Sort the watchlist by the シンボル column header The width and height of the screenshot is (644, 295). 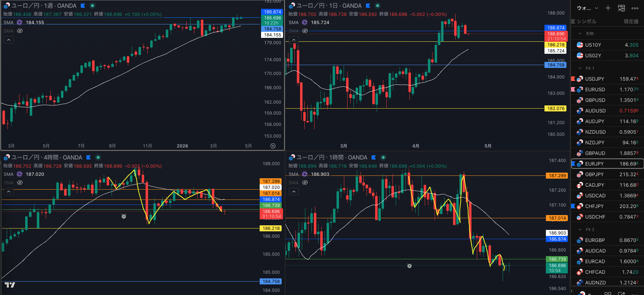pos(587,21)
